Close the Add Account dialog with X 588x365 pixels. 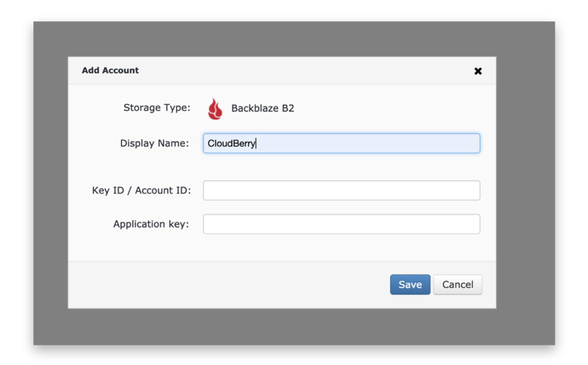pos(478,71)
